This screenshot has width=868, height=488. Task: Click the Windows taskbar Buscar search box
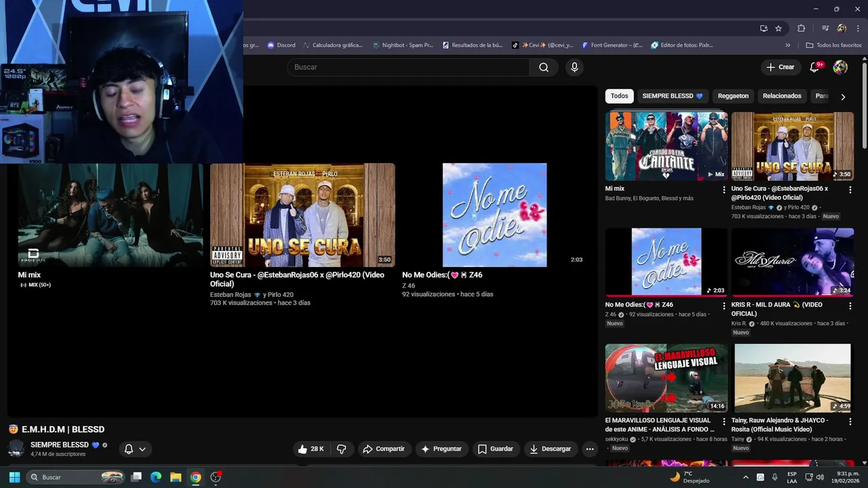tap(76, 477)
